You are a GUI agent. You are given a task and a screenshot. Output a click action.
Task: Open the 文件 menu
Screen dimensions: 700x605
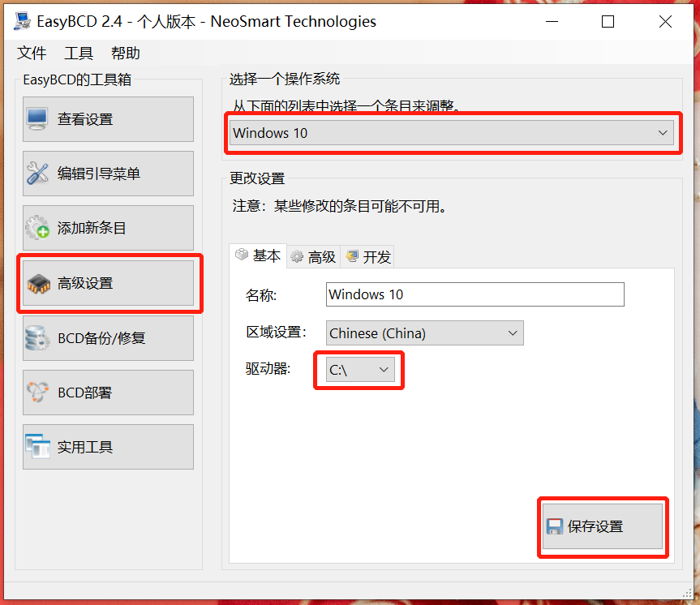(x=32, y=54)
